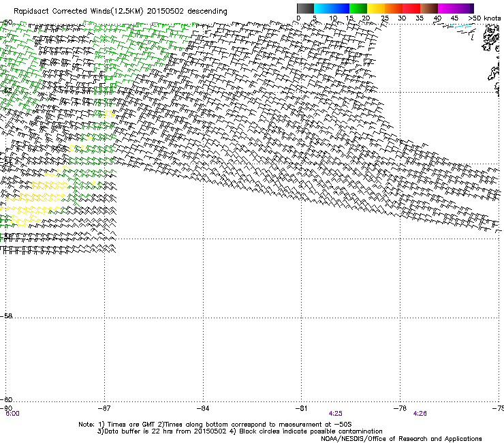
Task: Click the orange 25-30 knots legend swatch
Action: coord(394,8)
